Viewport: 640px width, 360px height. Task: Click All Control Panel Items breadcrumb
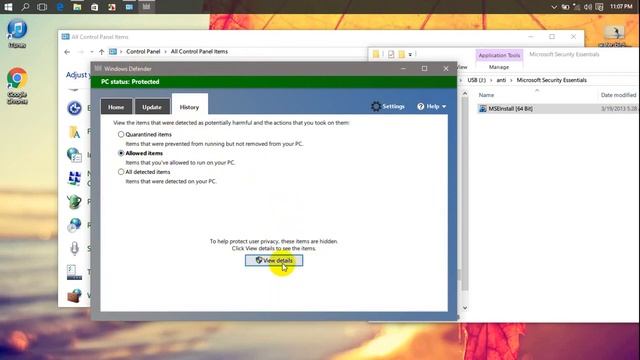(x=199, y=51)
